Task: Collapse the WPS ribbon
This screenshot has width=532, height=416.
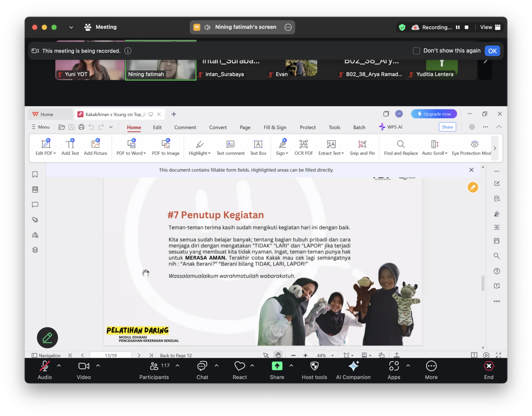Action: click(x=499, y=127)
